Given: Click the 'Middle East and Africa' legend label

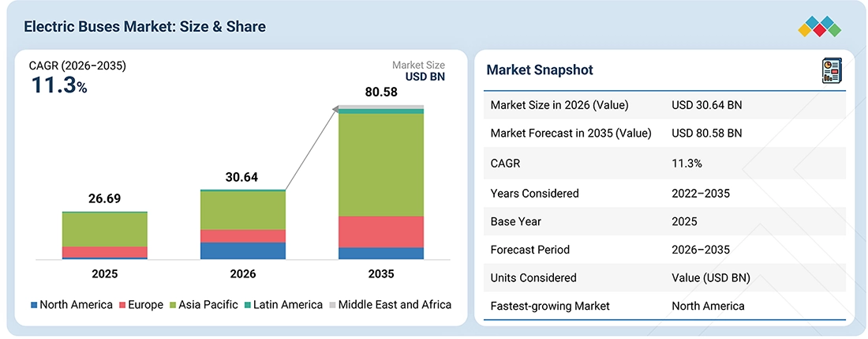Looking at the screenshot, I should click(x=395, y=305).
